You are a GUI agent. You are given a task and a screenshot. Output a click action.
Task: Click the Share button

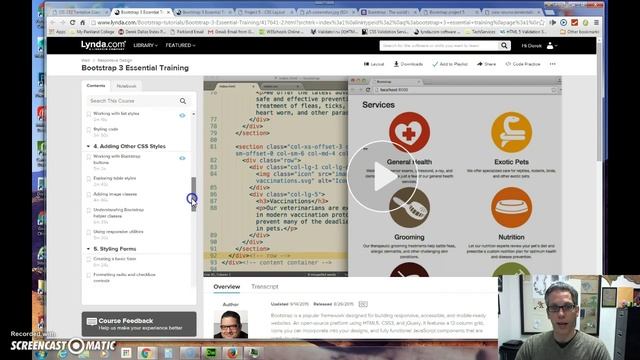coord(487,64)
